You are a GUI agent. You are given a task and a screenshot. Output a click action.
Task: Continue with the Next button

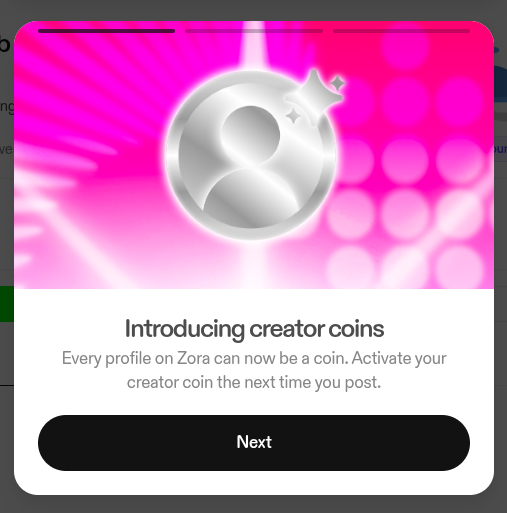click(254, 443)
